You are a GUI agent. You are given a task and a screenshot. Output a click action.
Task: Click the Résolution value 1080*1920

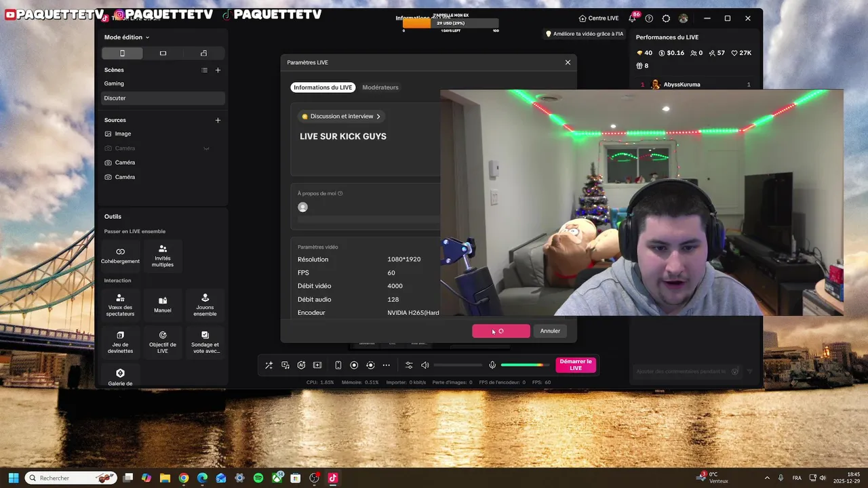point(404,260)
